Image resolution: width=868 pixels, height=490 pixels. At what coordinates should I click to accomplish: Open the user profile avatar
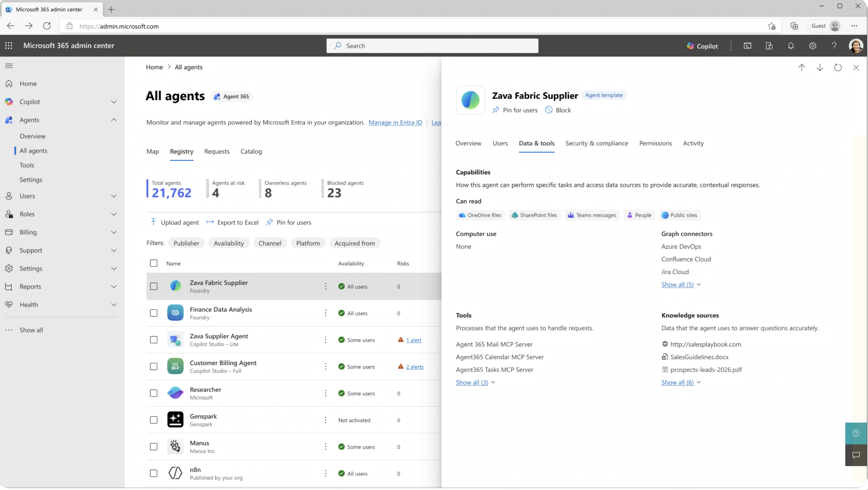[855, 46]
